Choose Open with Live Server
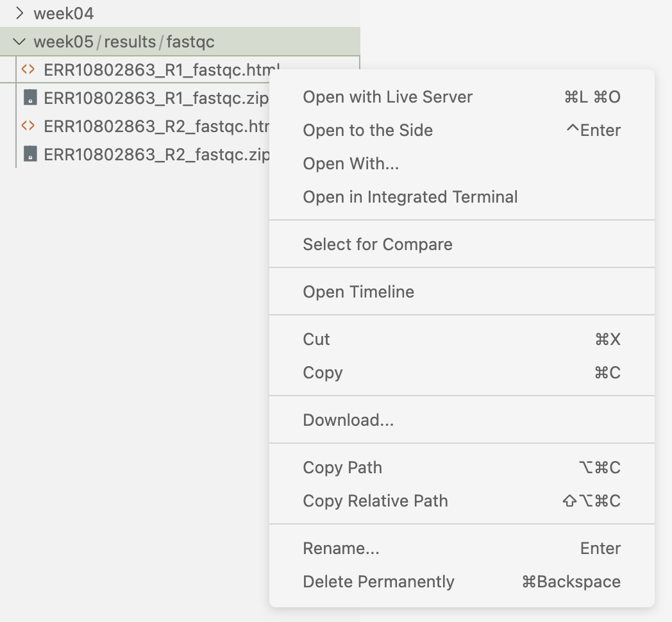Image resolution: width=672 pixels, height=622 pixels. pos(387,97)
